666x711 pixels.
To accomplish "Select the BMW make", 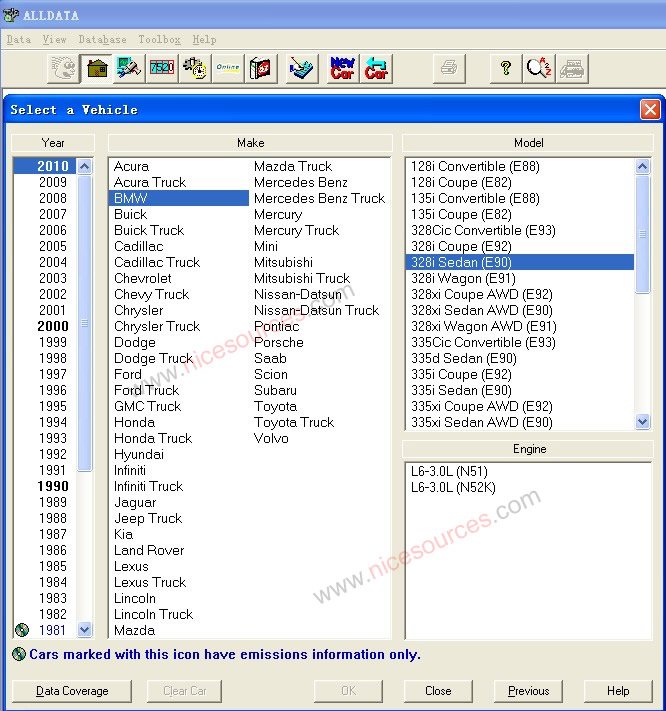I will pyautogui.click(x=179, y=198).
